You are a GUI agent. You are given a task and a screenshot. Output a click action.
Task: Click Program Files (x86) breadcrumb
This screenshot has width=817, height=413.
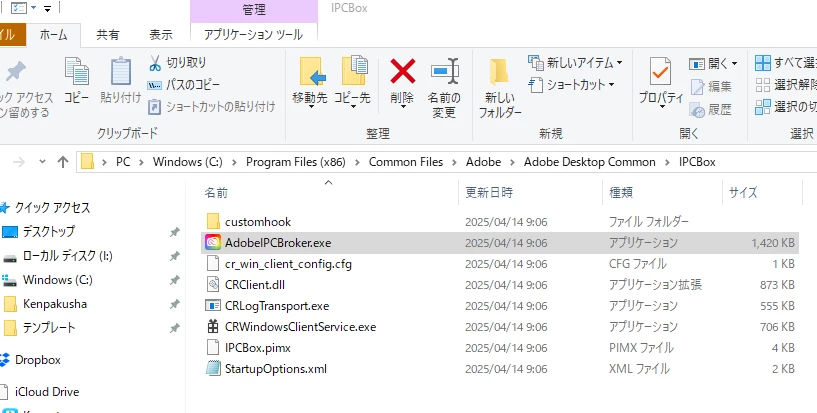click(295, 162)
